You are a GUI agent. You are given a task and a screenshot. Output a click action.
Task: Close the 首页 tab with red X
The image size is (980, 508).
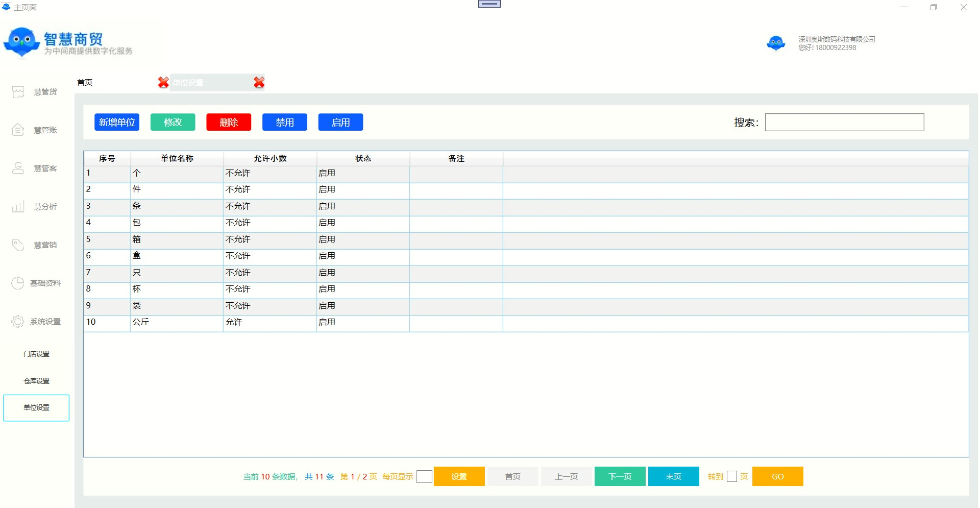(x=163, y=82)
